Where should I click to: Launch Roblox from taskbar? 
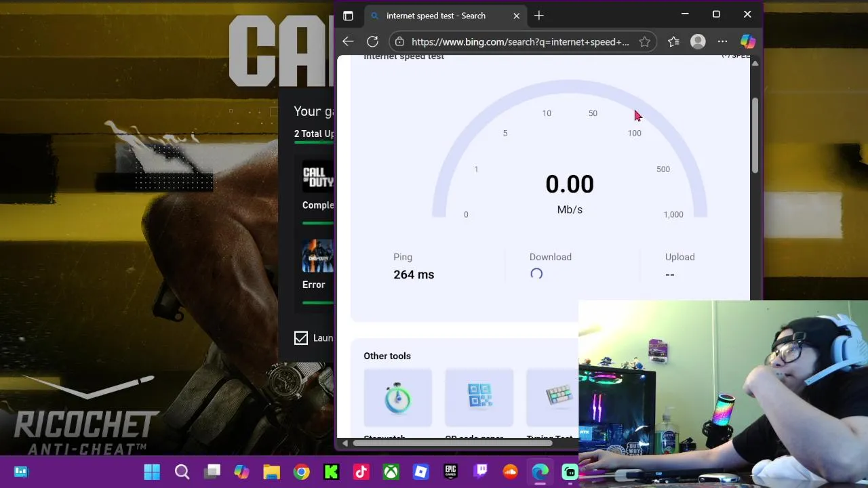(420, 472)
